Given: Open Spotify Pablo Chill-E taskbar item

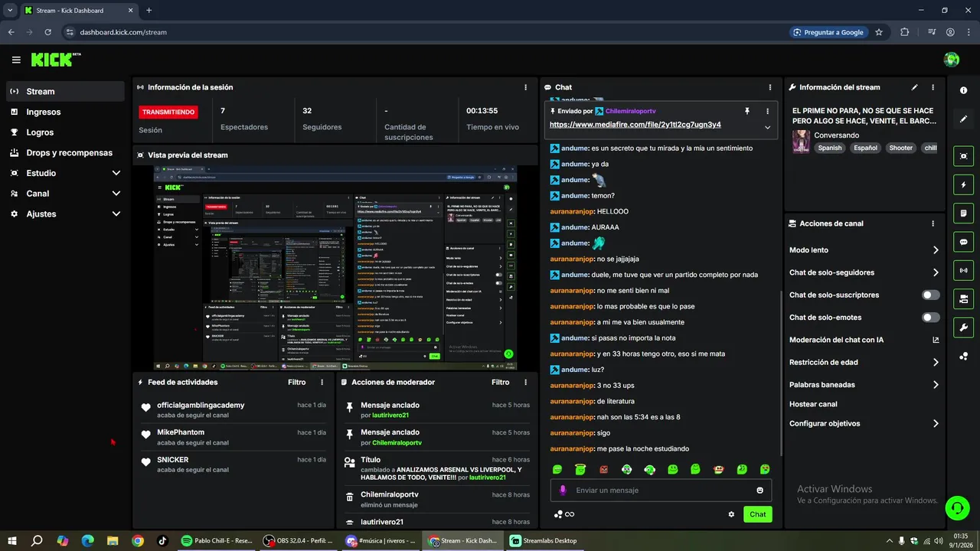Looking at the screenshot, I should [217, 540].
